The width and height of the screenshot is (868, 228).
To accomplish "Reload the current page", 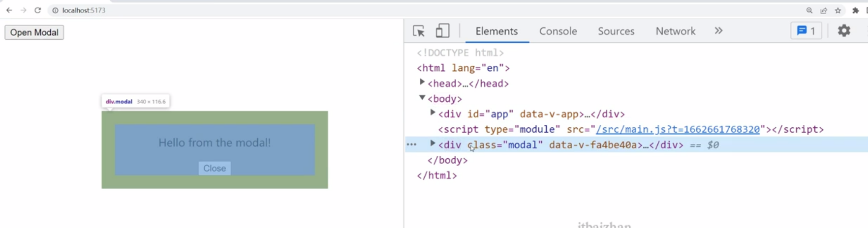I will [x=37, y=10].
